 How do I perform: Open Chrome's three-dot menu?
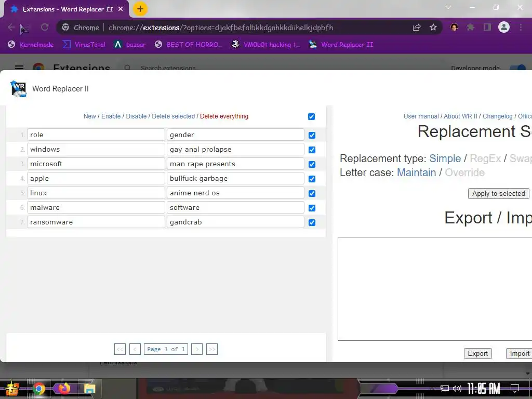[521, 27]
